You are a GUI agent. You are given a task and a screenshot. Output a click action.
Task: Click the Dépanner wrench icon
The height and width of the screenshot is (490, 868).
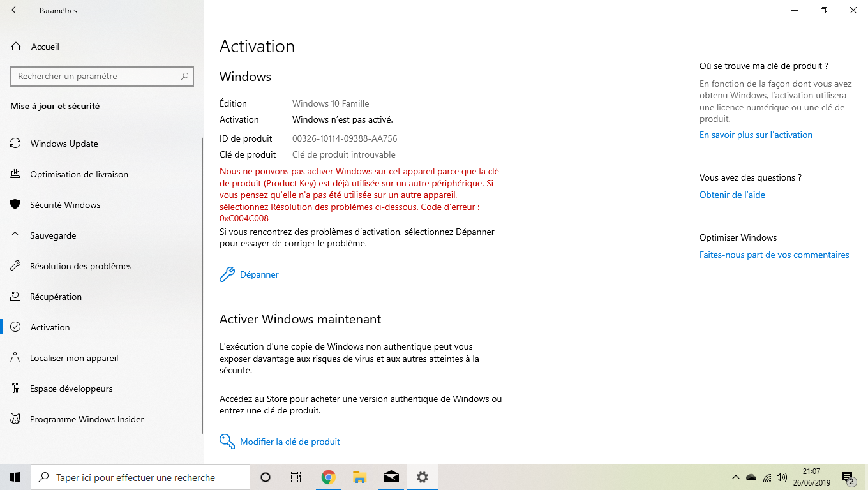click(x=227, y=274)
